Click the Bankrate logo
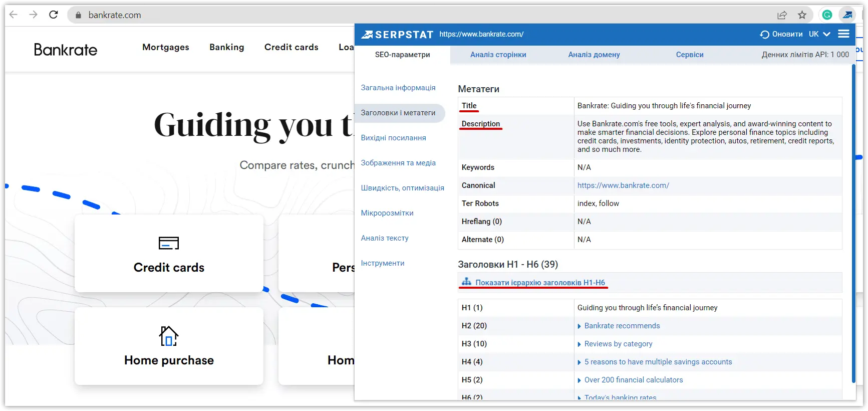868x411 pixels. pos(66,50)
